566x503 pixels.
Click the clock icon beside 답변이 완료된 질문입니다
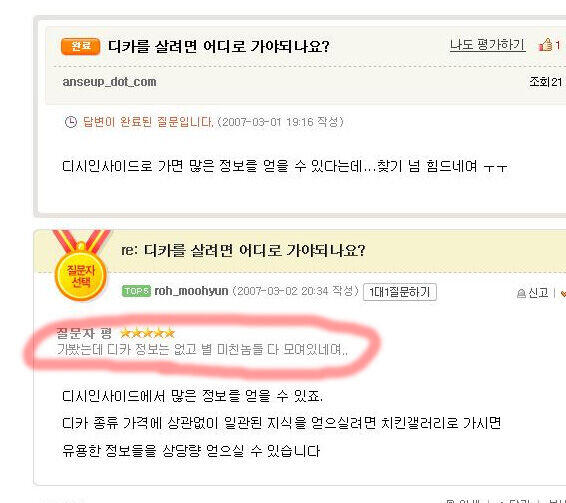point(71,122)
